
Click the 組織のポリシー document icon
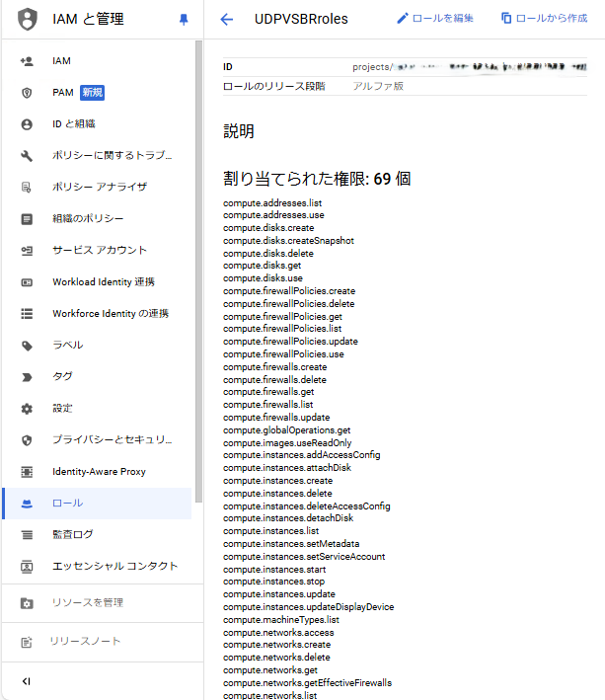(27, 219)
